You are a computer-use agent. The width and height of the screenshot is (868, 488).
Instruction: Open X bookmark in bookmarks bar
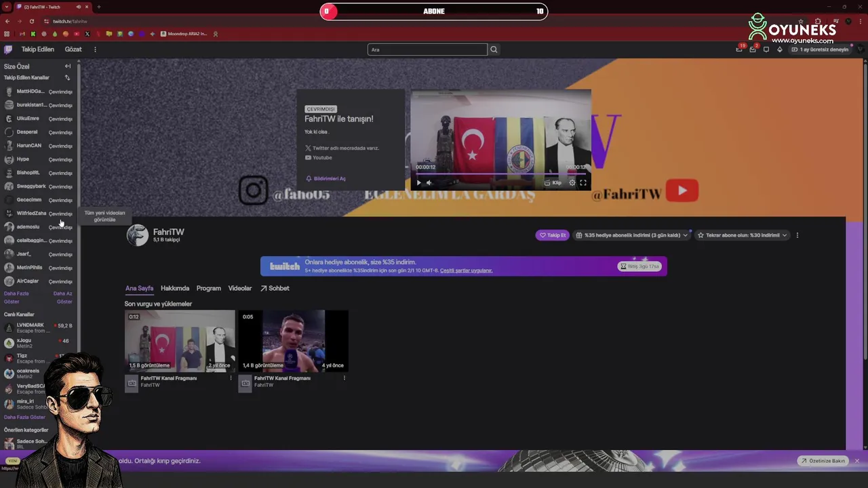point(87,34)
